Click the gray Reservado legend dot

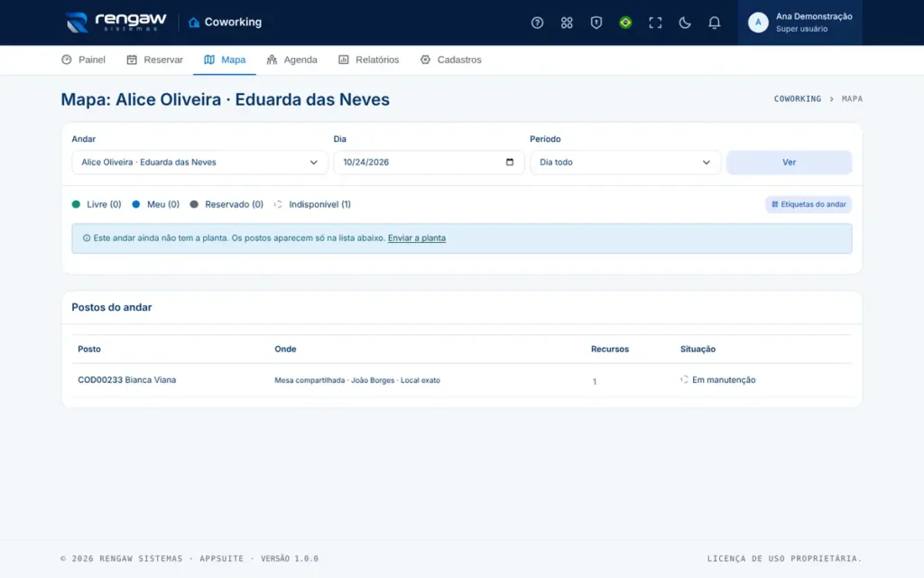[x=194, y=204]
